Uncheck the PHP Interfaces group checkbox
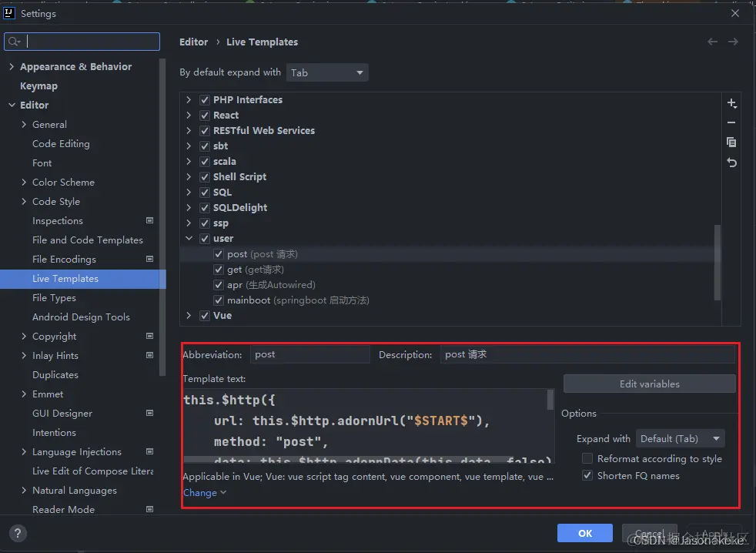756x553 pixels. [x=205, y=100]
